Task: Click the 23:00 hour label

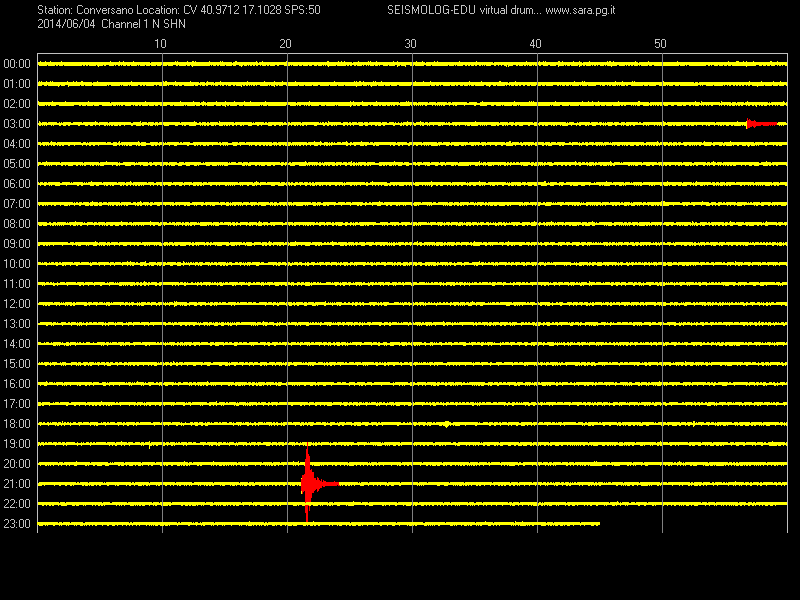Action: click(x=17, y=524)
